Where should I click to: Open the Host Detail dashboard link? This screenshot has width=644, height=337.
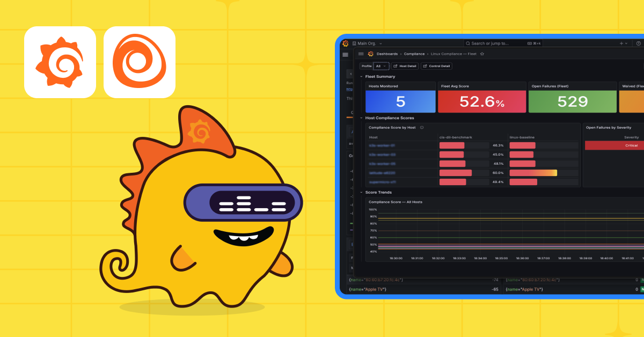(405, 66)
